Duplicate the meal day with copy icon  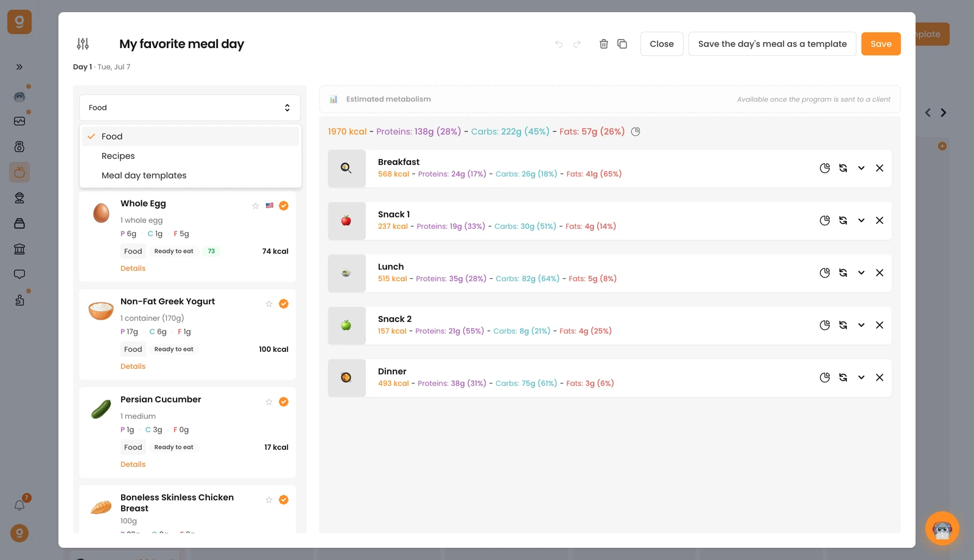pyautogui.click(x=622, y=44)
